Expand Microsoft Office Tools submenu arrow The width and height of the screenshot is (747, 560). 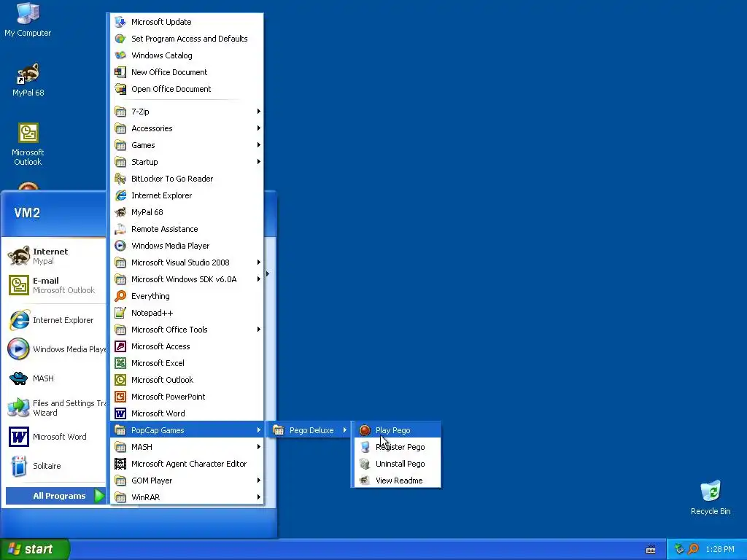click(259, 330)
